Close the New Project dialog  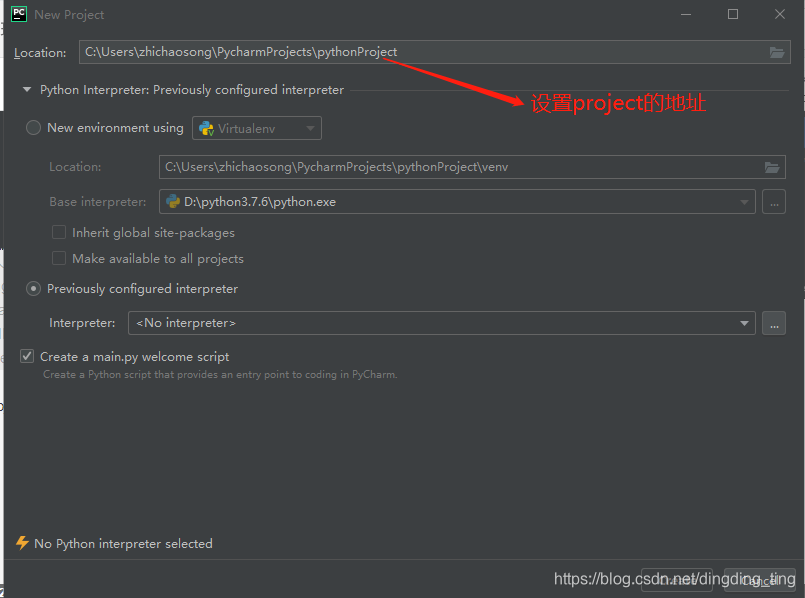click(x=780, y=14)
